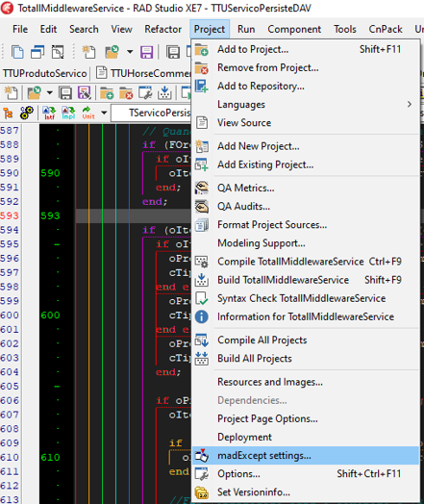424x504 pixels.
Task: Compile TotallMiddlewareService from menu
Action: (306, 262)
